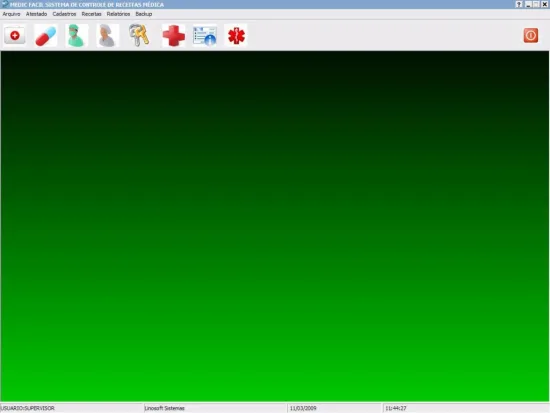Click the application icon in title bar
550x413 pixels.
[x=5, y=4]
